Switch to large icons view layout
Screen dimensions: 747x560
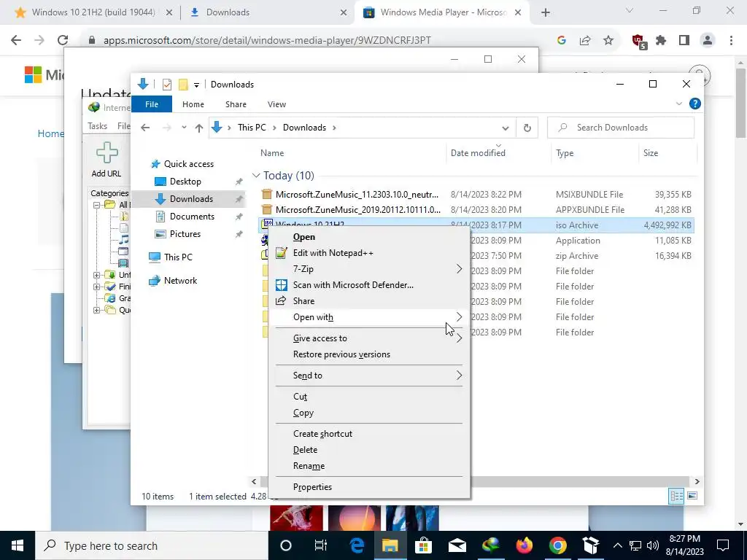click(693, 496)
